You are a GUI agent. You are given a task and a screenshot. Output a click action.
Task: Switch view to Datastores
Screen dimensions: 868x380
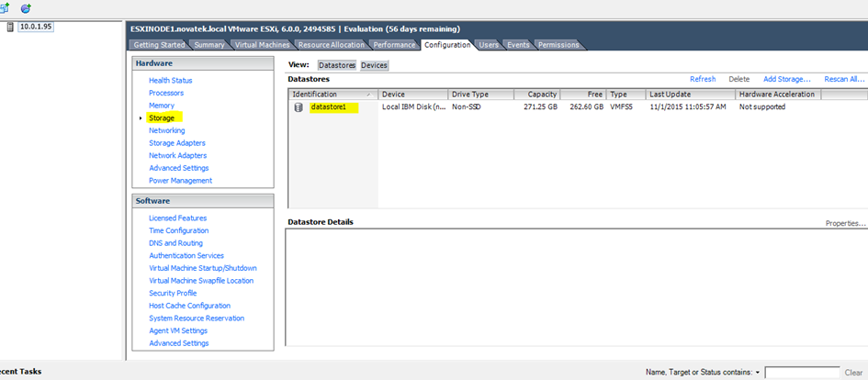click(336, 65)
